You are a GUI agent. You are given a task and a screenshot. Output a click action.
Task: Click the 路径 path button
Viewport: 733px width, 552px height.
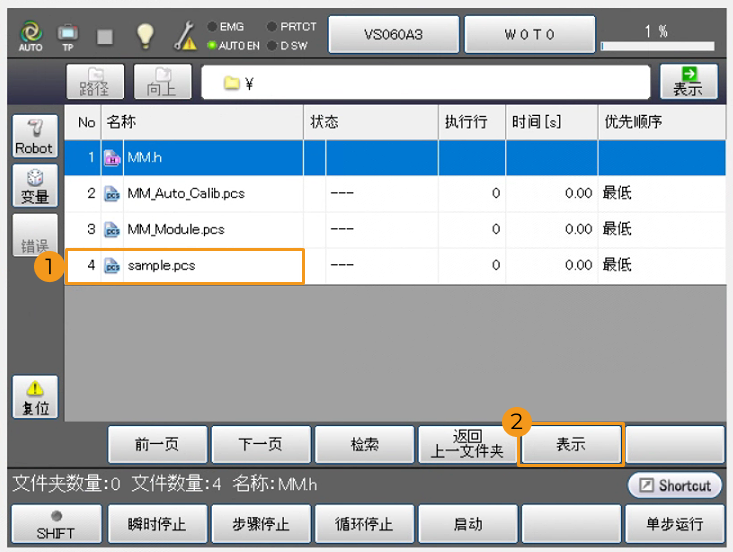click(95, 81)
